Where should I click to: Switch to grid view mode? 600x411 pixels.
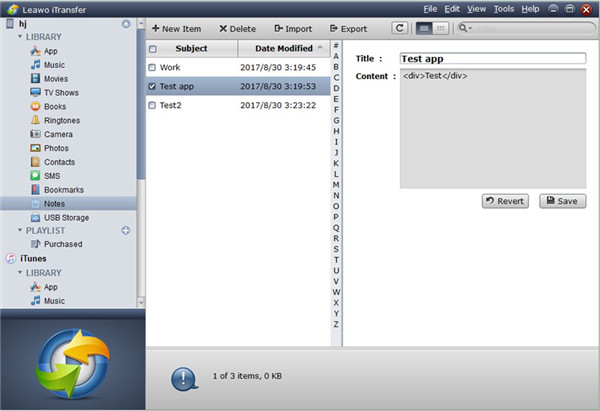(x=440, y=28)
